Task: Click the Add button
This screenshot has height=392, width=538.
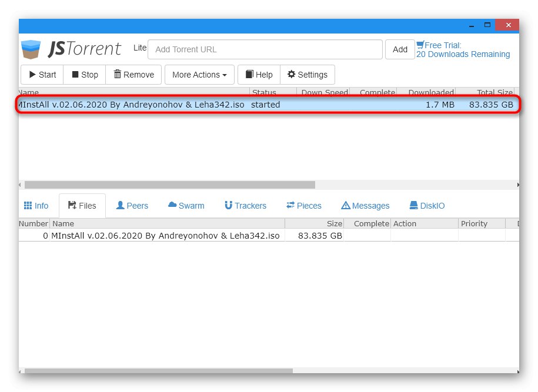Action: tap(400, 49)
